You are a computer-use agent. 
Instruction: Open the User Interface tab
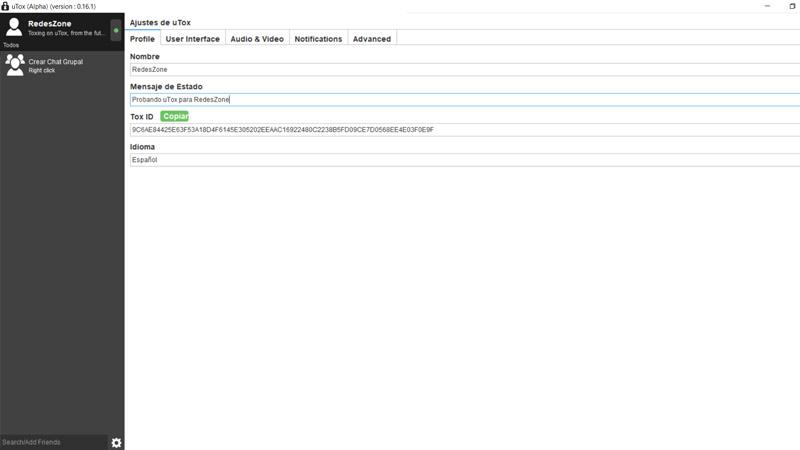click(x=192, y=39)
